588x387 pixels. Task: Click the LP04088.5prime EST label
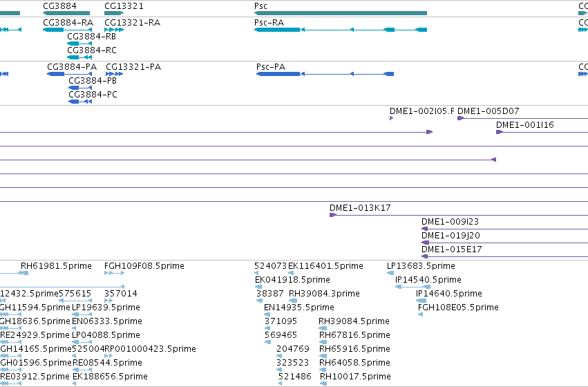tap(106, 335)
